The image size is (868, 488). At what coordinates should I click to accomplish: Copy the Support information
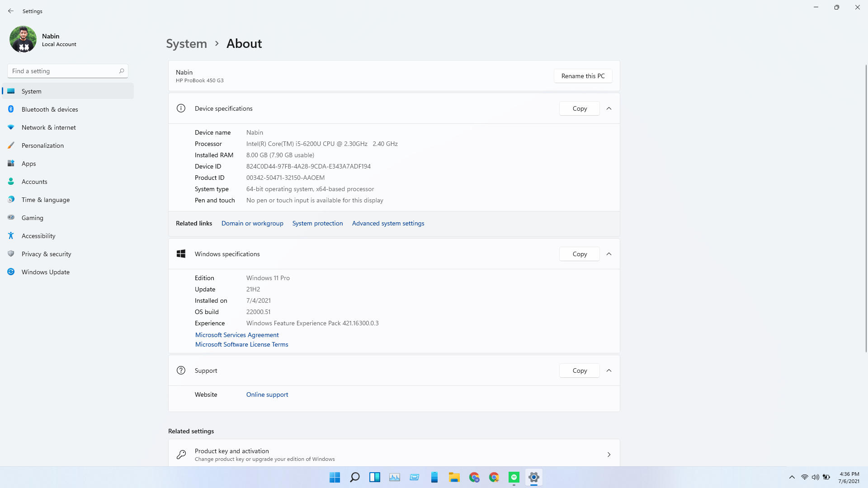pos(580,371)
